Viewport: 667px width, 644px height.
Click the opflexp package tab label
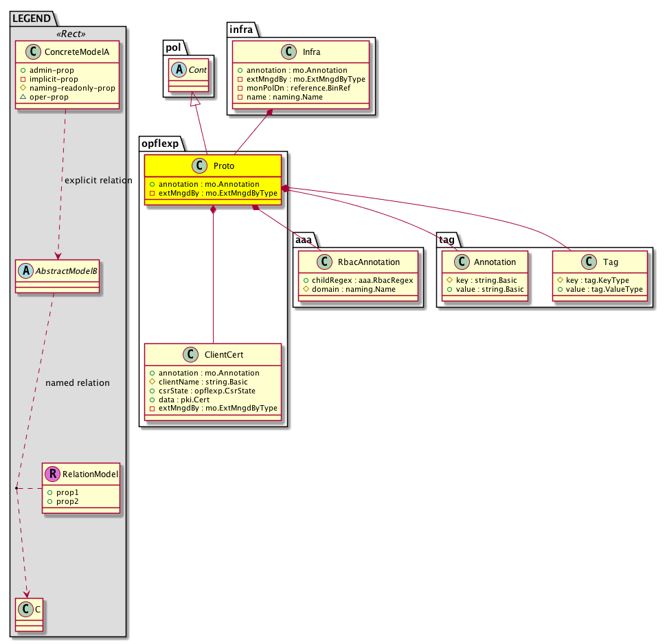pos(160,142)
